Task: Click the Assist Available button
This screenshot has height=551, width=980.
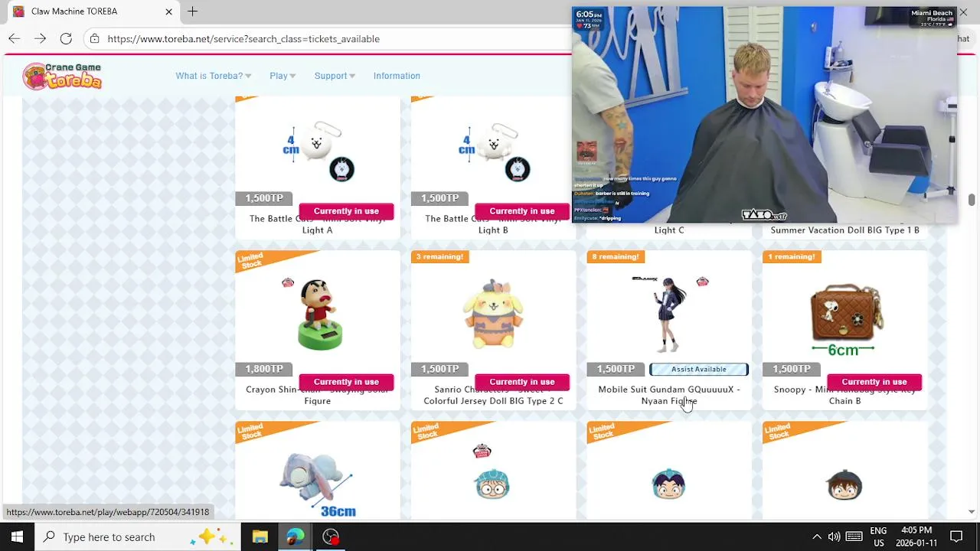Action: (x=698, y=370)
